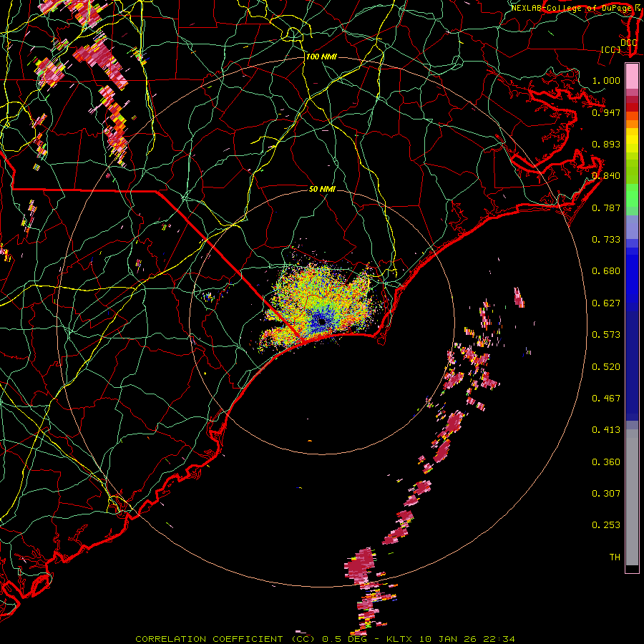644x644 pixels.
Task: Click the TH threshold legend label
Action: (615, 557)
